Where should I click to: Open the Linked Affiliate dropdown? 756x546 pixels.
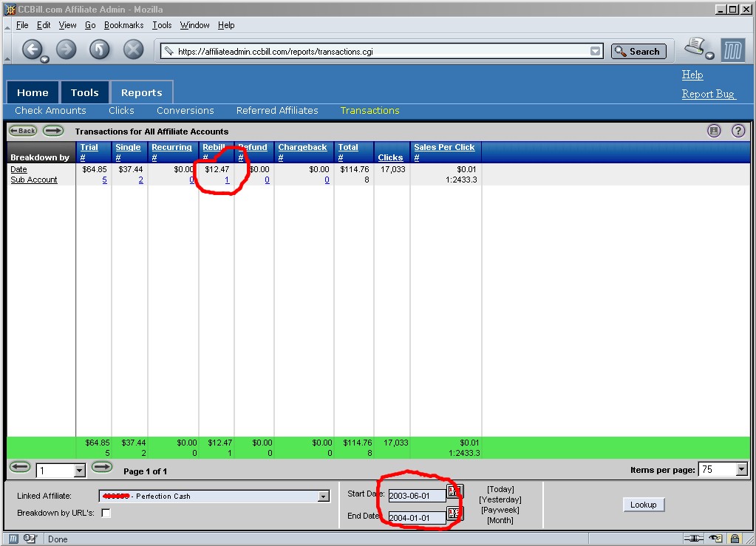click(323, 496)
